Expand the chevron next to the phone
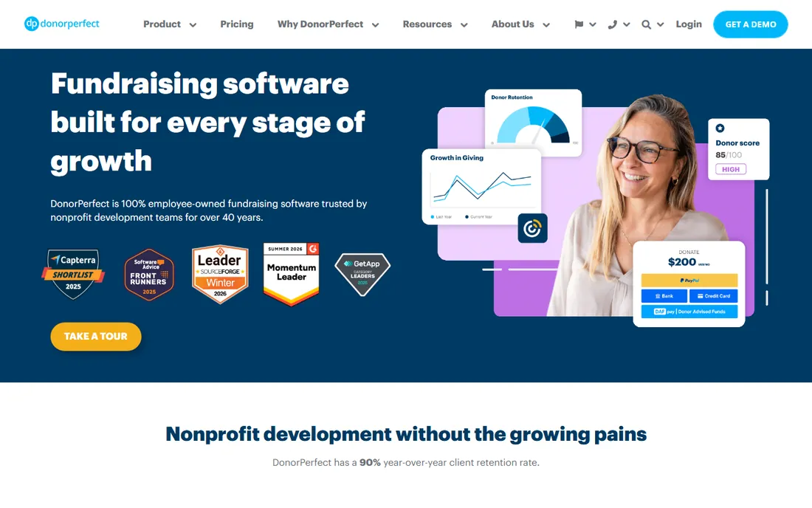This screenshot has height=508, width=812. [x=627, y=24]
